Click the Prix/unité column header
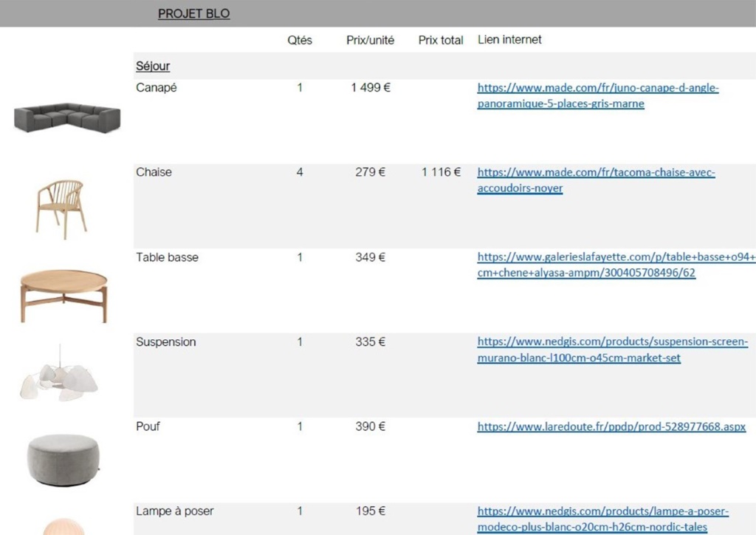This screenshot has height=535, width=756. (371, 41)
